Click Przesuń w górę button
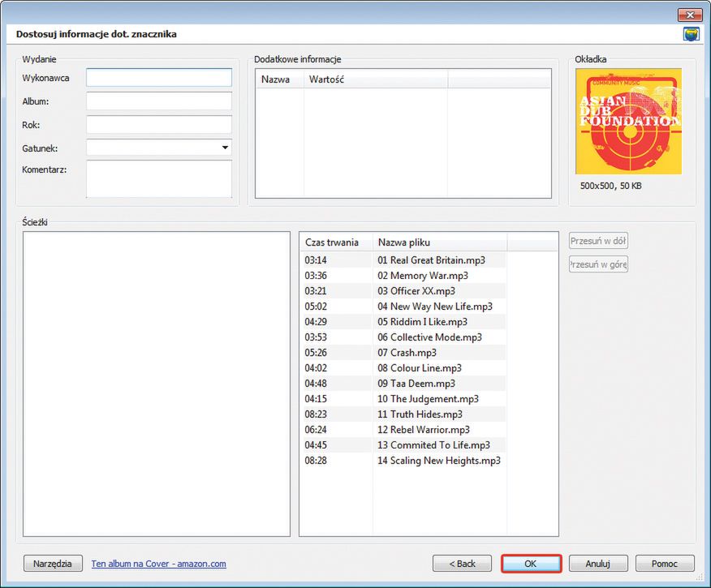Image resolution: width=711 pixels, height=588 pixels. click(598, 264)
